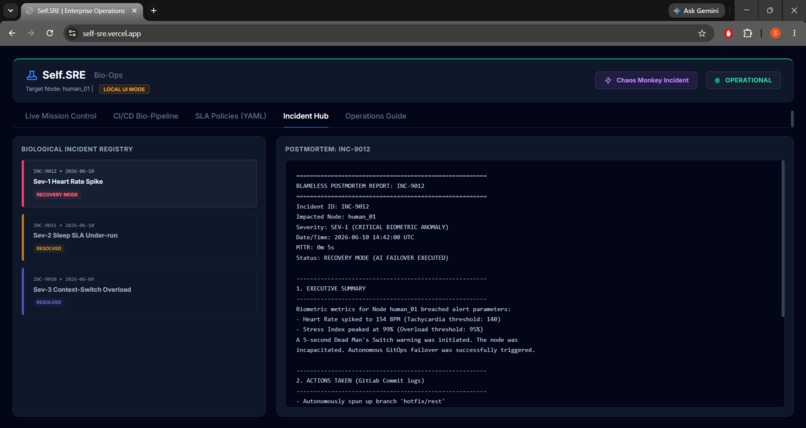
Task: Go back with browser back arrow
Action: [12, 33]
